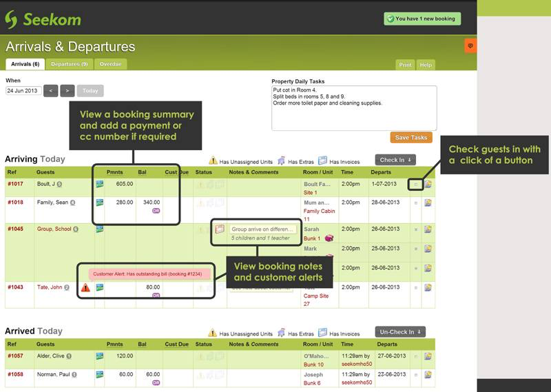Switch to the Overdue tab
Image resolution: width=551 pixels, height=392 pixels.
click(x=110, y=64)
